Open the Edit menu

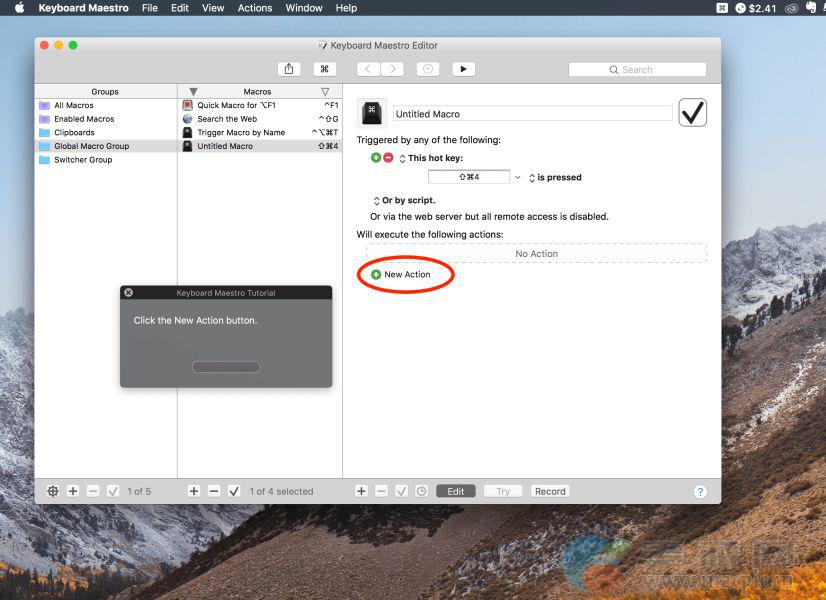[x=180, y=8]
